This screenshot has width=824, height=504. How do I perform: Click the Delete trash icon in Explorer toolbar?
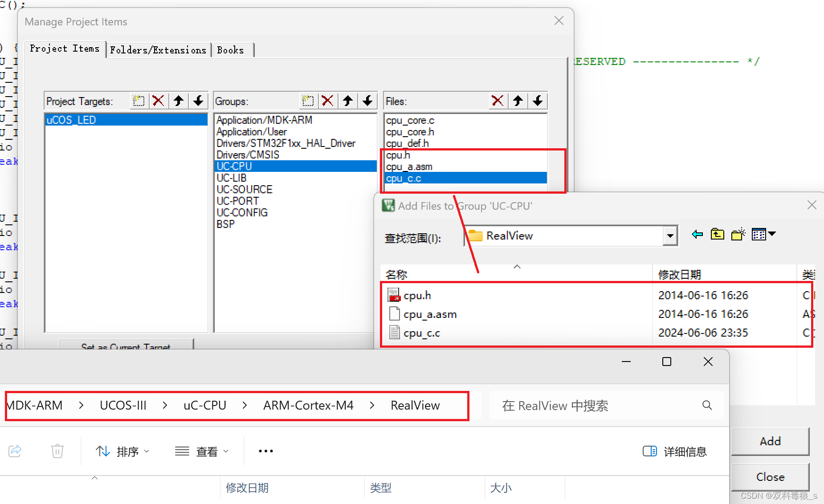click(x=57, y=451)
